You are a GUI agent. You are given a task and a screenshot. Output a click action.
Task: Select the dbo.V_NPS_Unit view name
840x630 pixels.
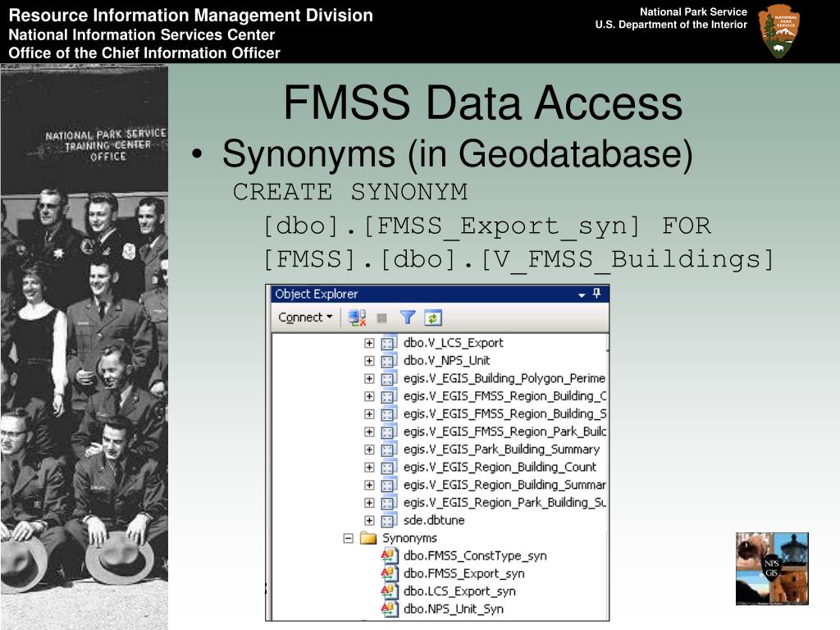tap(447, 361)
